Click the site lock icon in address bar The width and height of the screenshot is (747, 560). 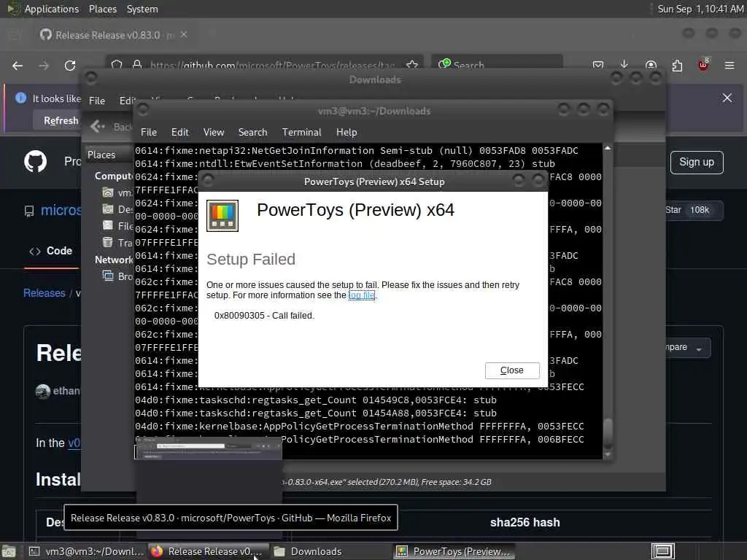click(136, 65)
